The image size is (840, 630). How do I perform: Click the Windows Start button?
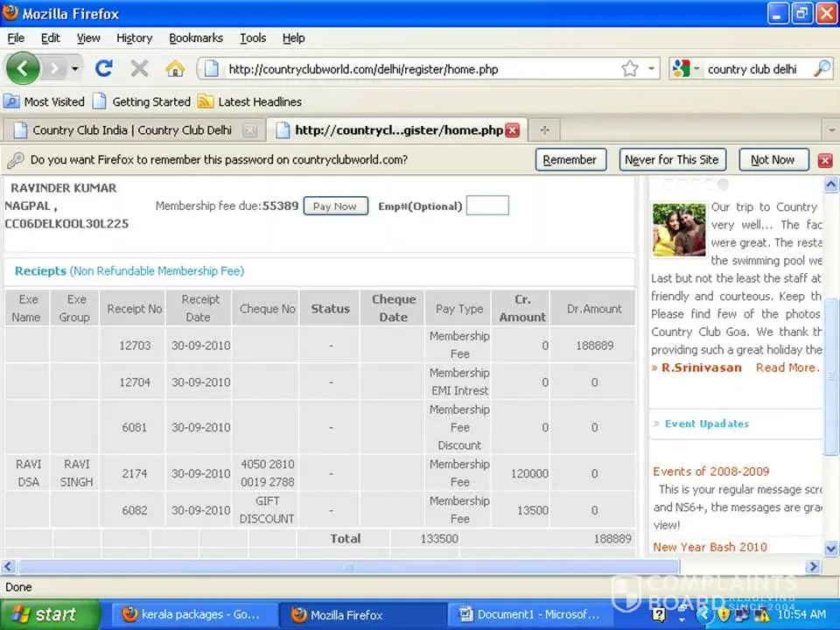[48, 614]
